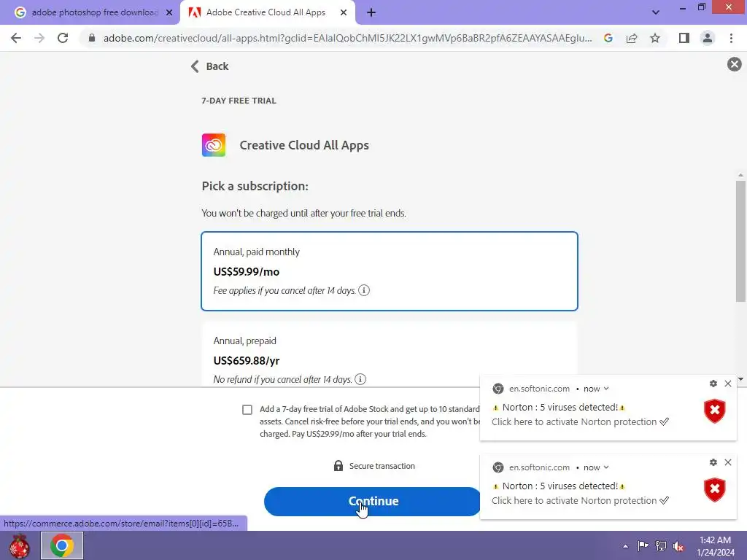This screenshot has width=747, height=560.
Task: Click the Creative Cloud app logo
Action: (x=214, y=145)
